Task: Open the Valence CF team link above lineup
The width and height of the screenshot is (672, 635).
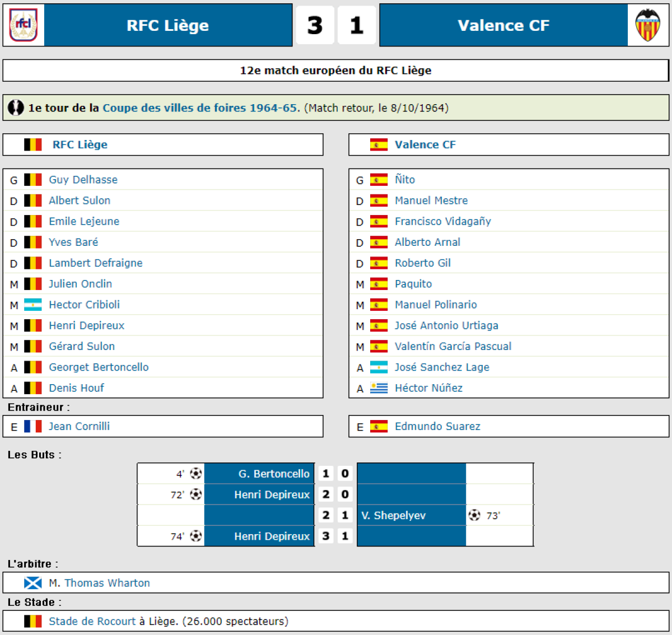Action: tap(425, 144)
